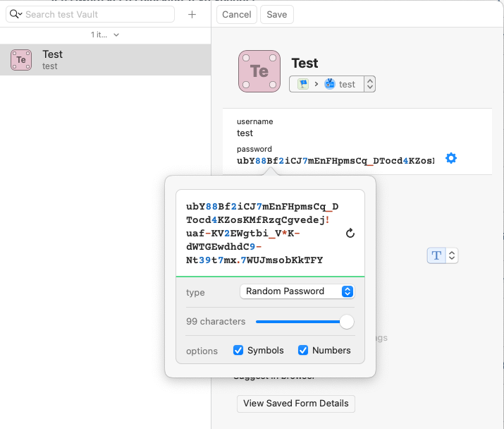Click the large Test item icon
The width and height of the screenshot is (504, 429).
point(259,71)
